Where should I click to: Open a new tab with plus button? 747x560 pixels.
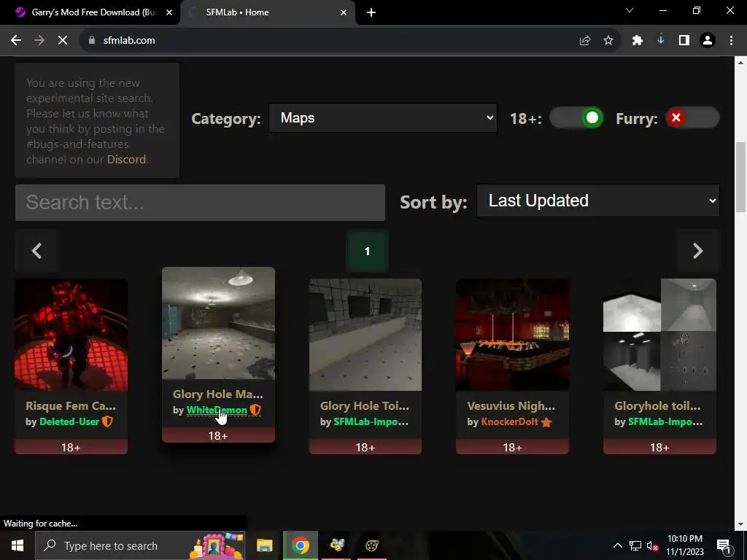coord(371,12)
